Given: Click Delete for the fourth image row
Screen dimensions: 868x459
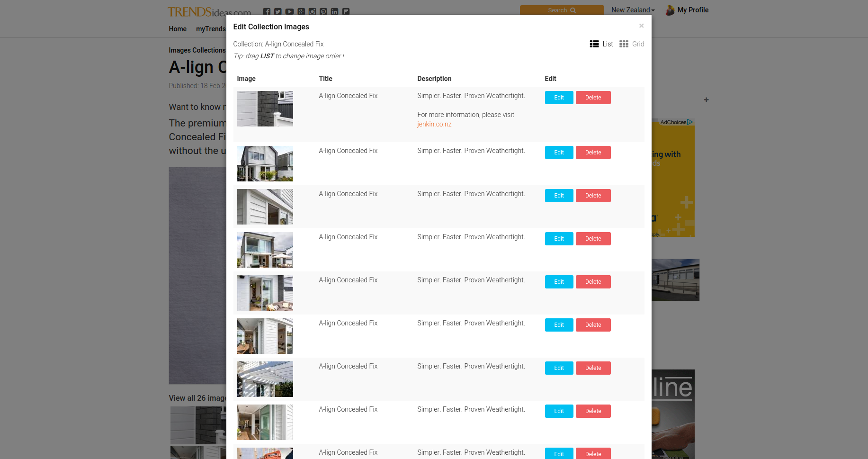Looking at the screenshot, I should (x=593, y=239).
